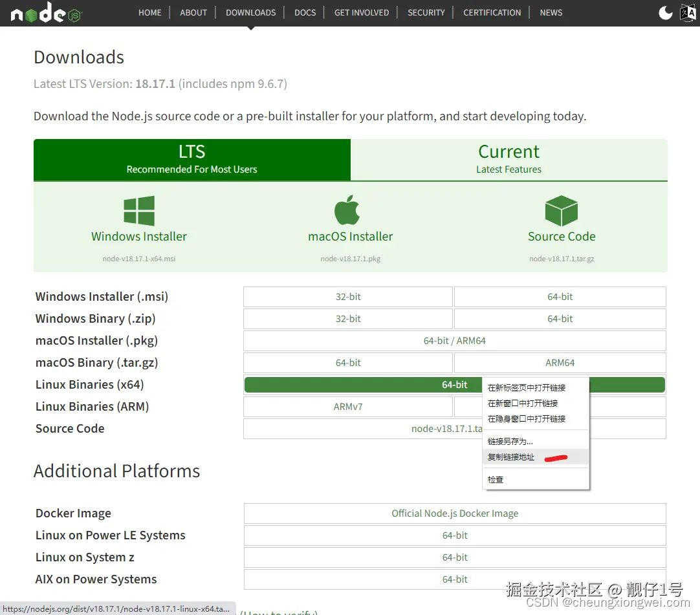Image resolution: width=700 pixels, height=615 pixels.
Task: Open the DOCS nav item
Action: click(305, 12)
